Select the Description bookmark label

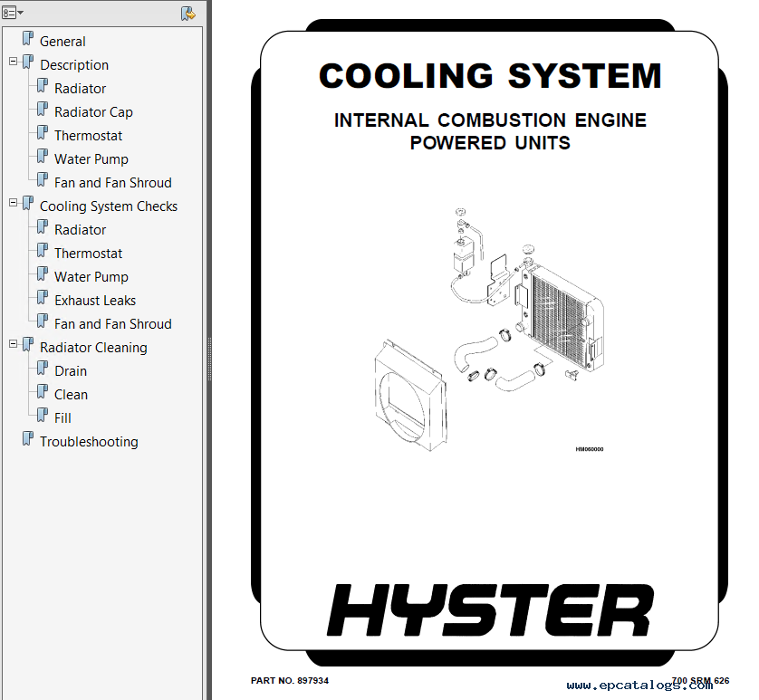coord(74,65)
